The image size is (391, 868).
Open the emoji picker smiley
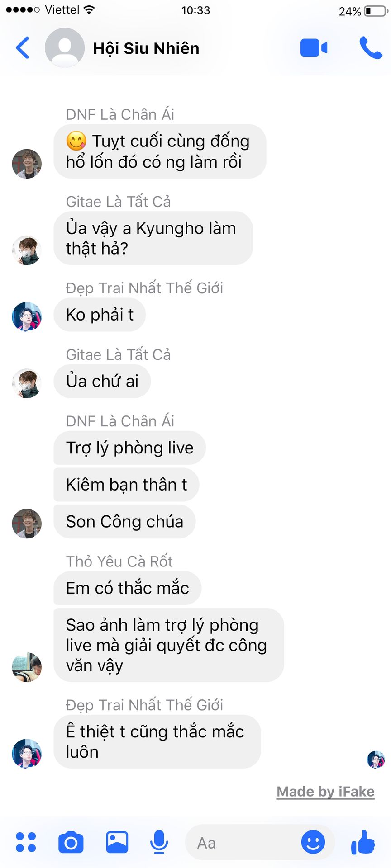pyautogui.click(x=313, y=842)
